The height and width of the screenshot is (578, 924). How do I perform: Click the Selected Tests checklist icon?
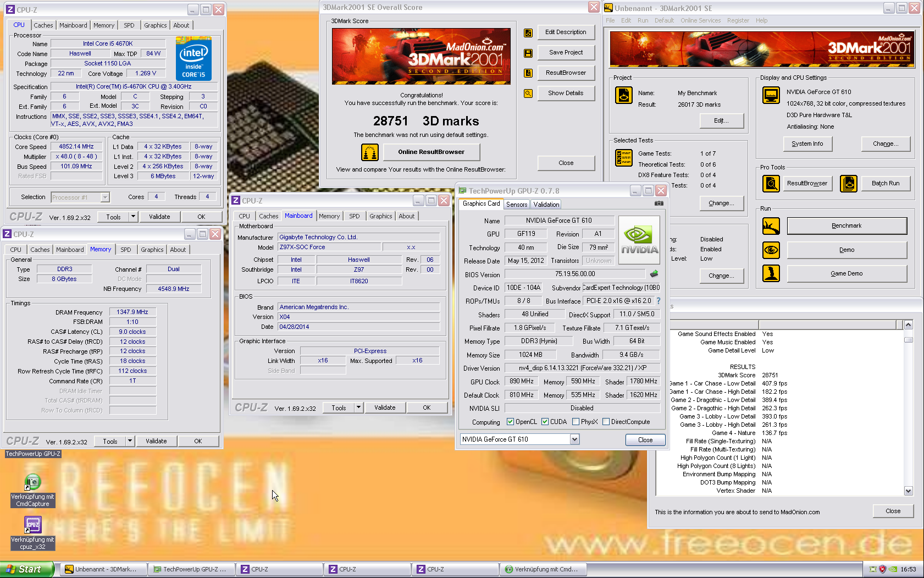[x=624, y=158]
